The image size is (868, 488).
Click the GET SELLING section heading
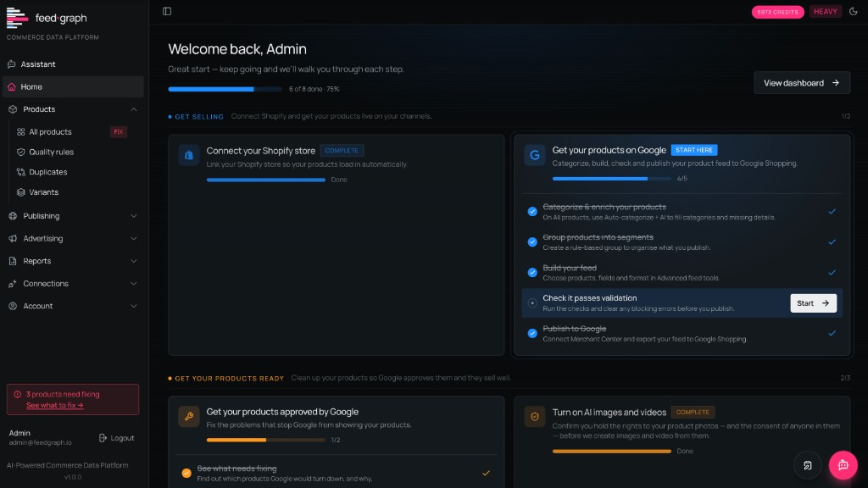click(x=199, y=117)
